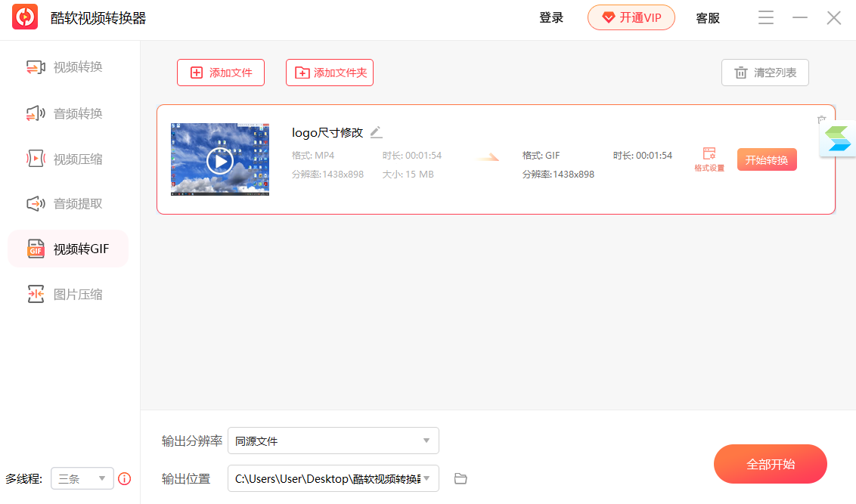
Task: Play the logo尺寸修改 video thumbnail
Action: [x=220, y=161]
